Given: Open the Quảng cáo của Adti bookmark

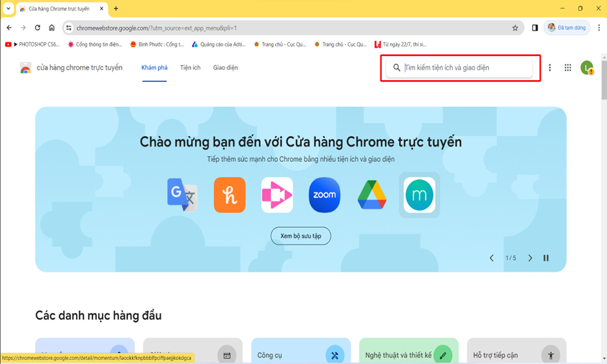Looking at the screenshot, I should [219, 45].
